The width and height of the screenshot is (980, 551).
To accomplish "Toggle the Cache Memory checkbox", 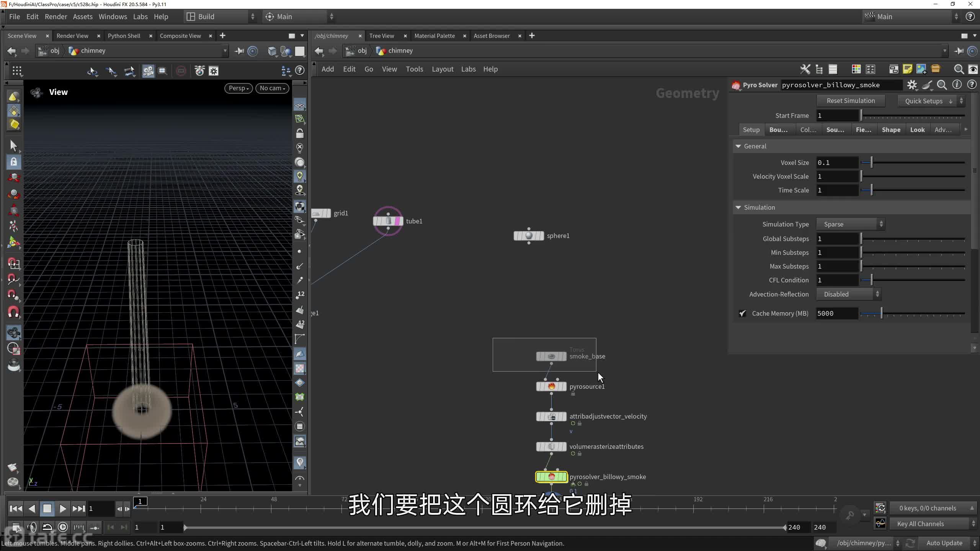I will coord(742,313).
